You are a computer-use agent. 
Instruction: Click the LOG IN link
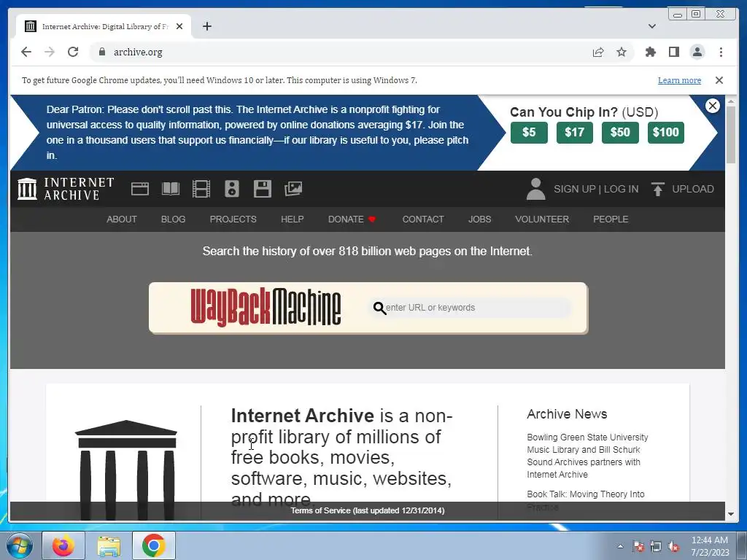click(x=621, y=189)
